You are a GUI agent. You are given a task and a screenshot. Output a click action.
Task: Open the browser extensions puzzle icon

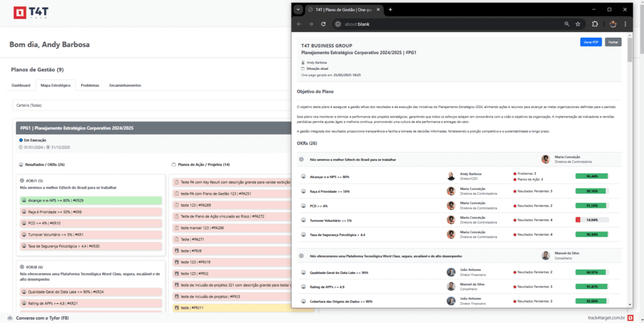[594, 24]
